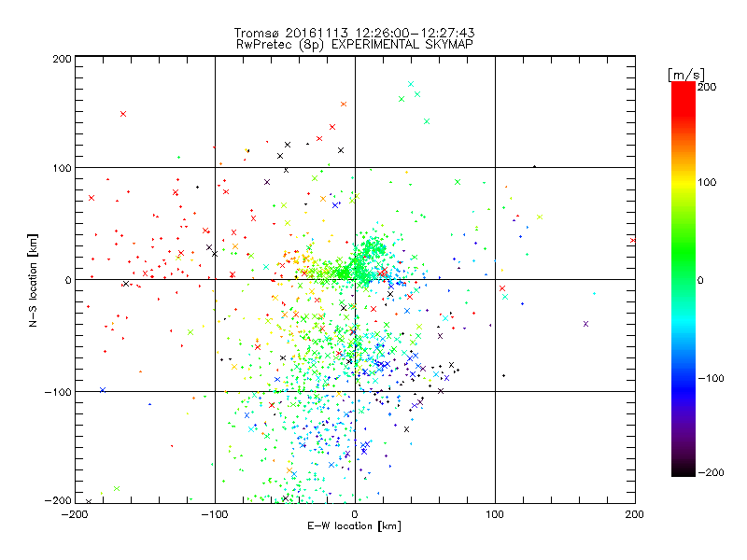
Task: Click the x-axis tick label '-200'
Action: 75,515
